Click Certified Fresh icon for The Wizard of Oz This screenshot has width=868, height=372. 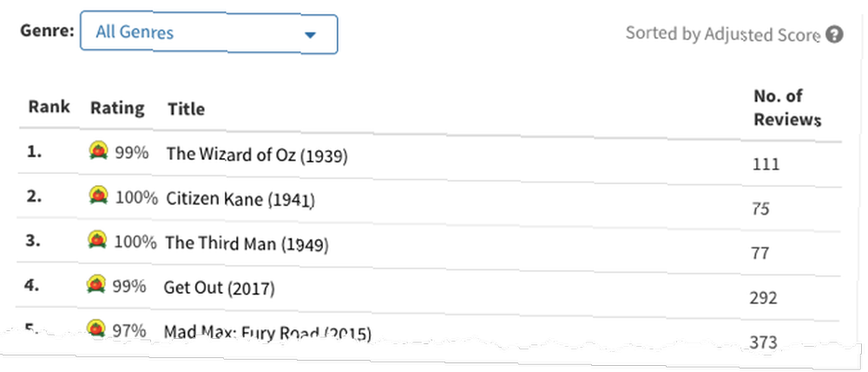98,150
